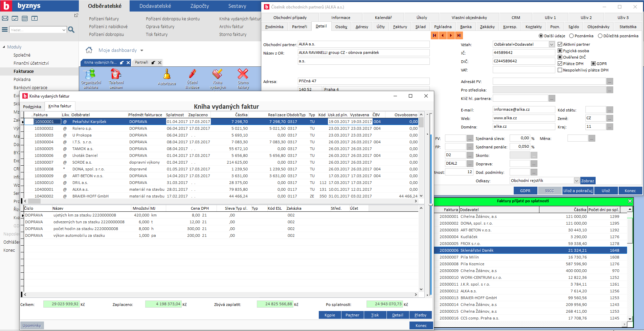Click the magnifier search icon
The width and height of the screenshot is (644, 331).
coord(71,30)
